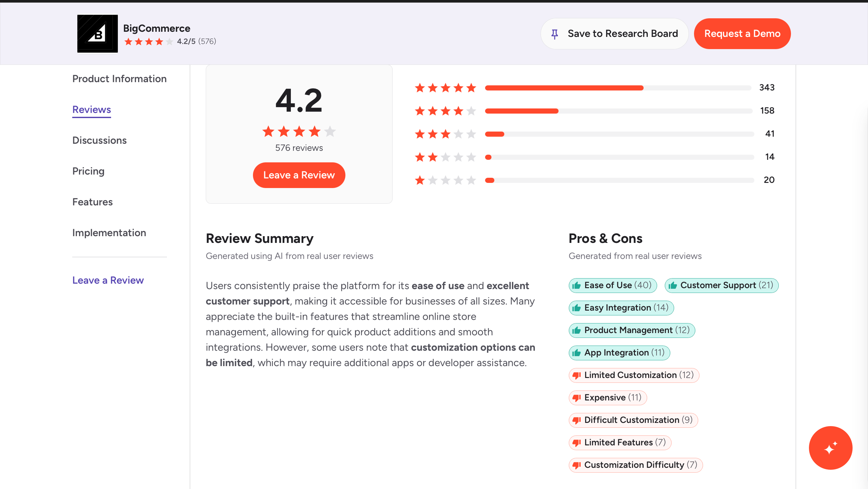Click thumbs-down icon on Expensive tag
This screenshot has width=868, height=489.
(577, 398)
